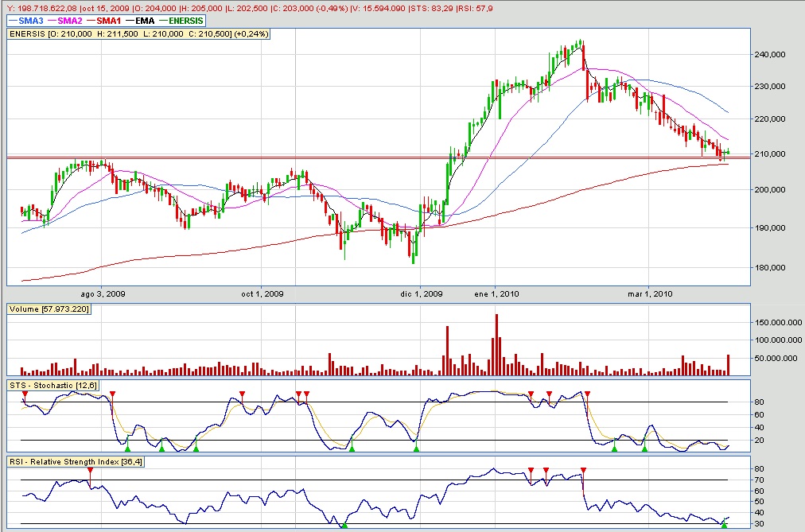Click the Volume [57.973.220] panel label
This screenshot has width=805, height=532.
49,309
